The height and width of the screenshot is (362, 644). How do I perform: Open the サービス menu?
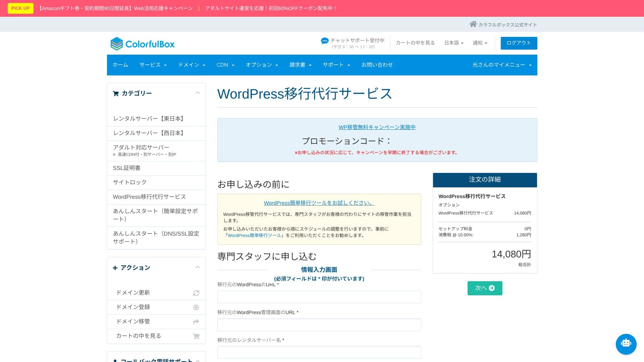click(x=153, y=65)
